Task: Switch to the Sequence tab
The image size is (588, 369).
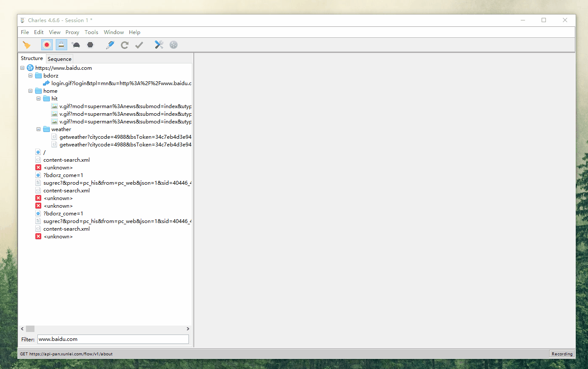Action: pyautogui.click(x=60, y=59)
